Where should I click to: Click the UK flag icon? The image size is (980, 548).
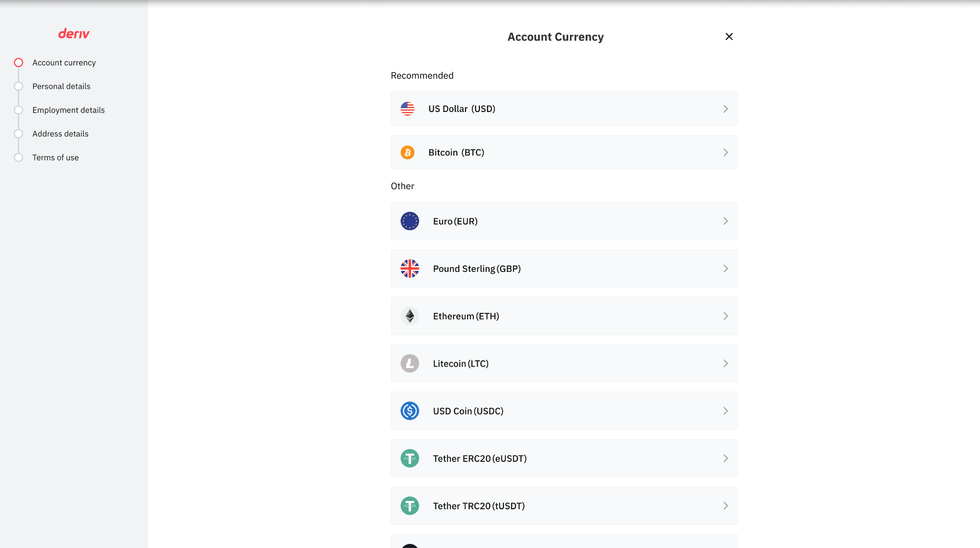click(410, 268)
